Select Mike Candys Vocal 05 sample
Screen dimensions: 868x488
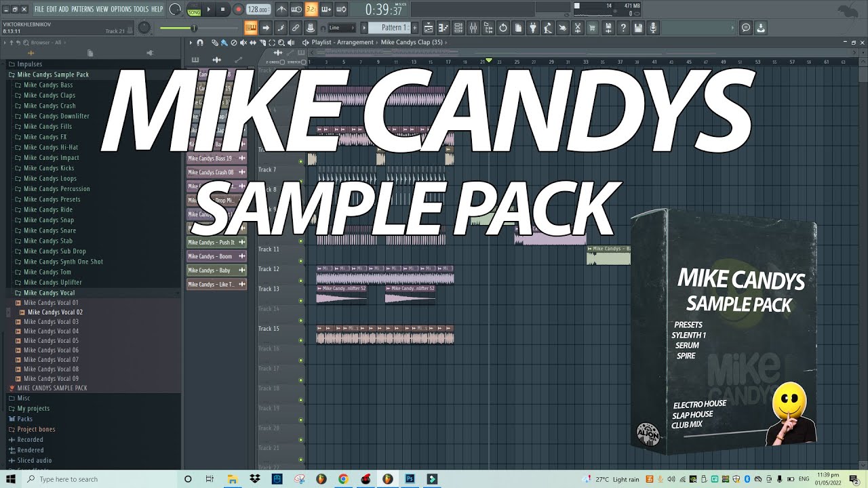point(51,341)
